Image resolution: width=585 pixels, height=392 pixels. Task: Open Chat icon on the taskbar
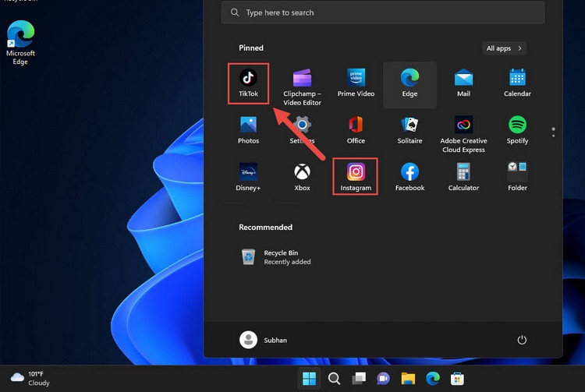click(x=383, y=379)
